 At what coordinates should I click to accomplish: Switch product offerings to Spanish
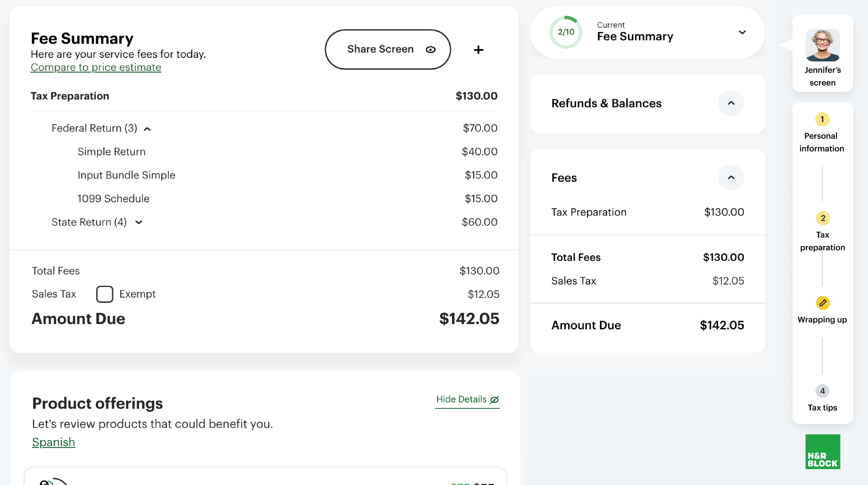(x=53, y=442)
